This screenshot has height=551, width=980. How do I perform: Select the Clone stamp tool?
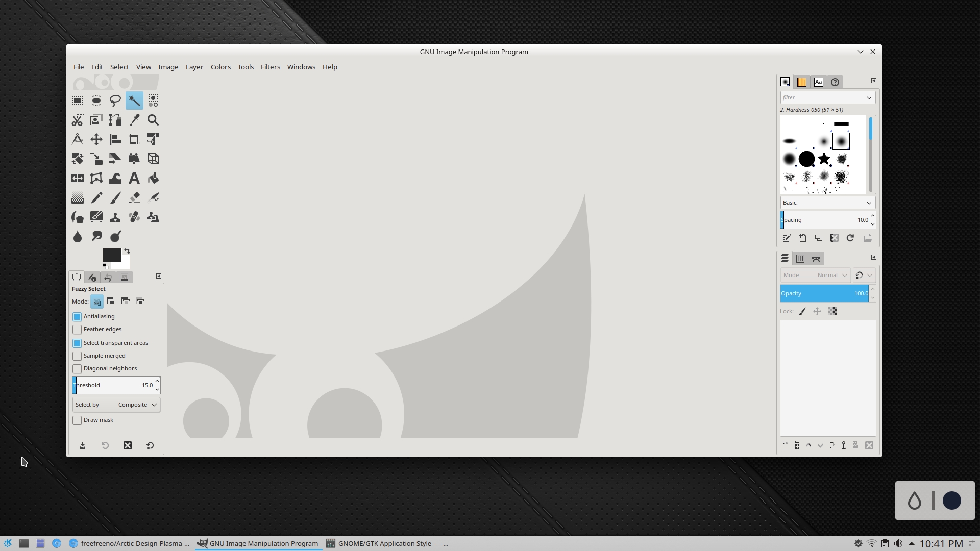115,217
